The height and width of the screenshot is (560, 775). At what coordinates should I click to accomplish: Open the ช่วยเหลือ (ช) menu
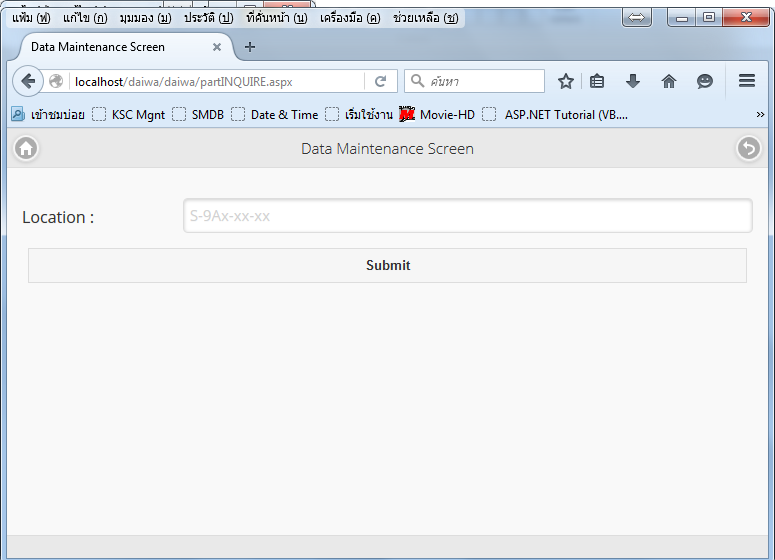click(426, 18)
